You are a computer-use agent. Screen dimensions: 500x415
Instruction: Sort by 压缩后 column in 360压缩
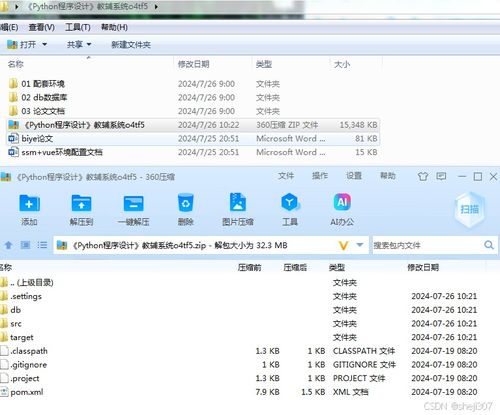point(295,267)
